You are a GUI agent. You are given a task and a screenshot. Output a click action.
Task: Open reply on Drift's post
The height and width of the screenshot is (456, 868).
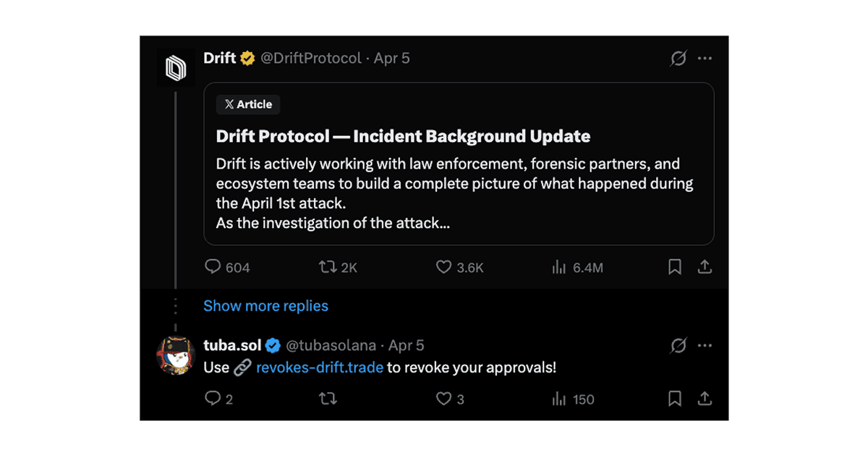pyautogui.click(x=227, y=267)
